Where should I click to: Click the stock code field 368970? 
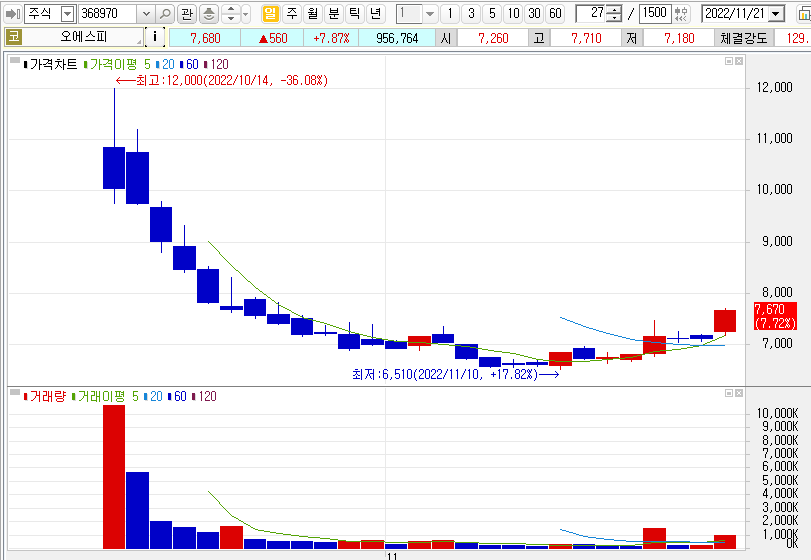click(x=108, y=14)
